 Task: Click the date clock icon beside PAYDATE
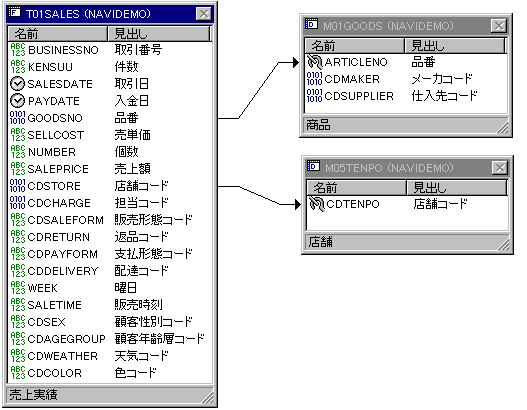click(17, 100)
